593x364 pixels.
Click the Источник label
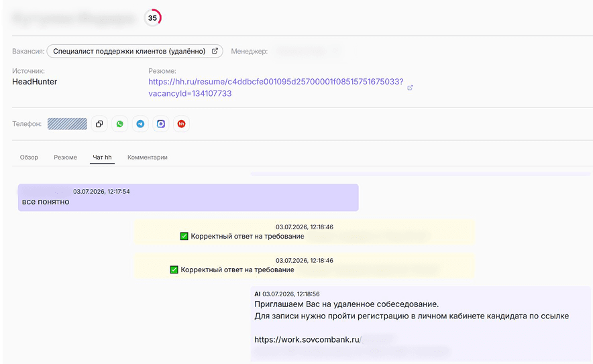click(x=28, y=71)
